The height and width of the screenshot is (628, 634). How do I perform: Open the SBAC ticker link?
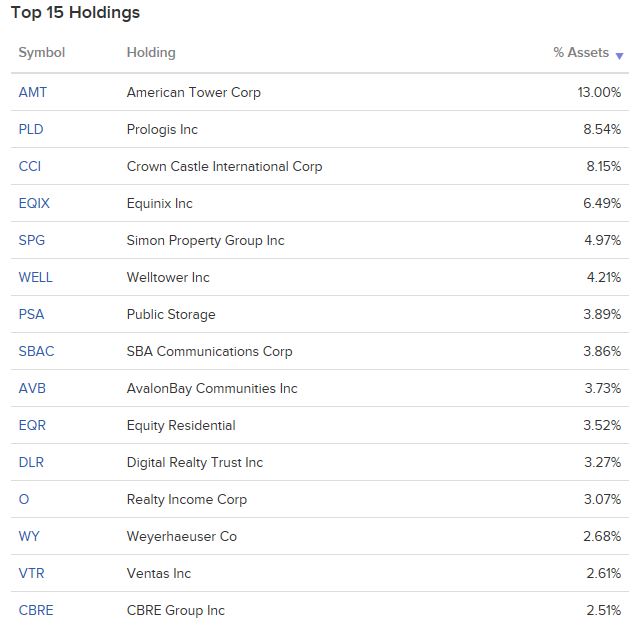point(36,351)
